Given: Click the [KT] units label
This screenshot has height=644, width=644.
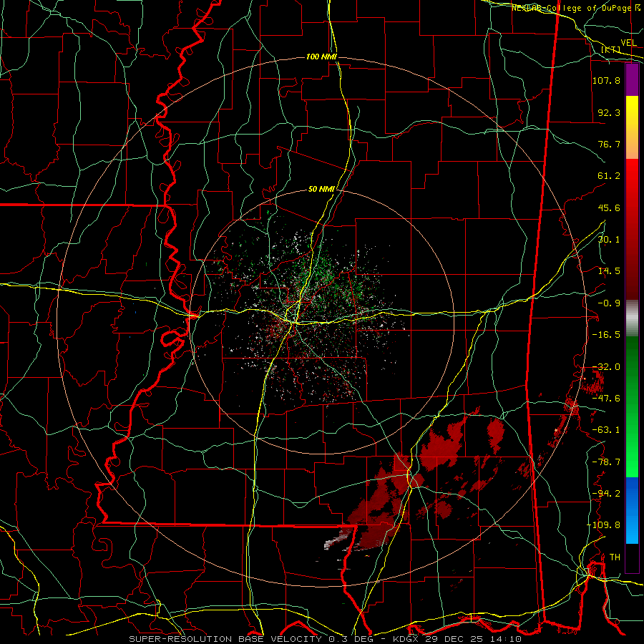Looking at the screenshot, I should (x=611, y=49).
